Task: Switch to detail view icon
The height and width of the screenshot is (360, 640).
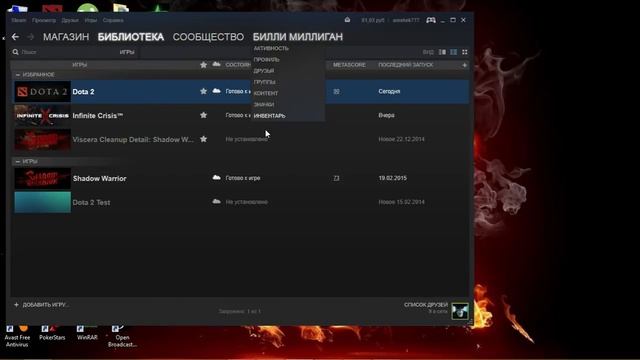Action: 442,52
